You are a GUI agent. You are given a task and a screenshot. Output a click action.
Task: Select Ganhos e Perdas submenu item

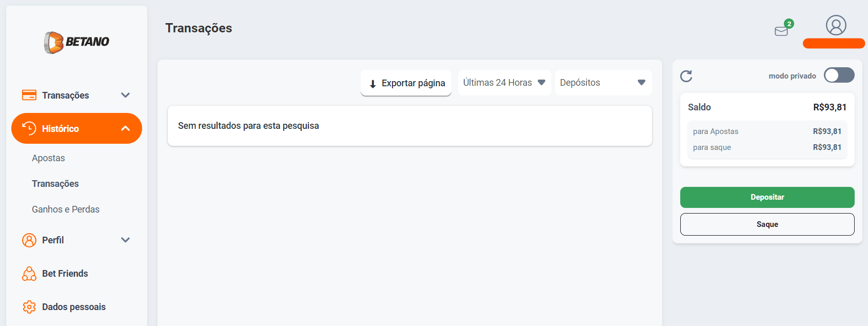tap(66, 209)
